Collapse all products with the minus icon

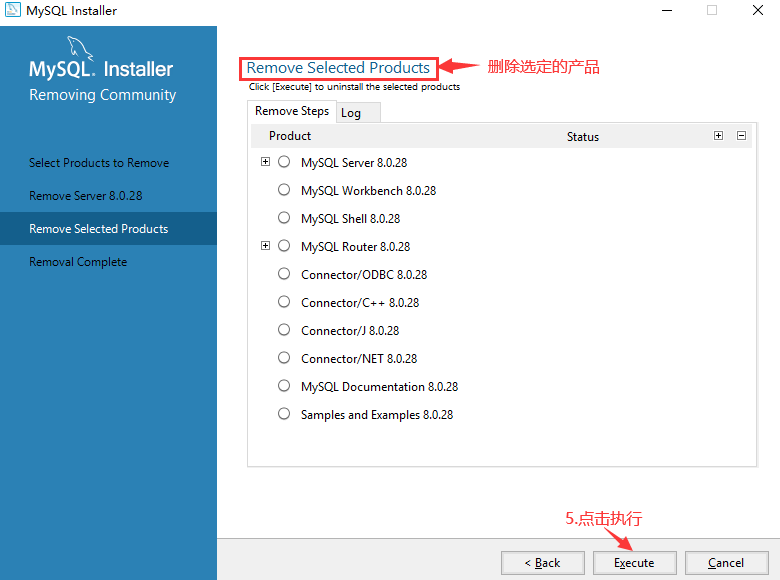click(x=741, y=136)
